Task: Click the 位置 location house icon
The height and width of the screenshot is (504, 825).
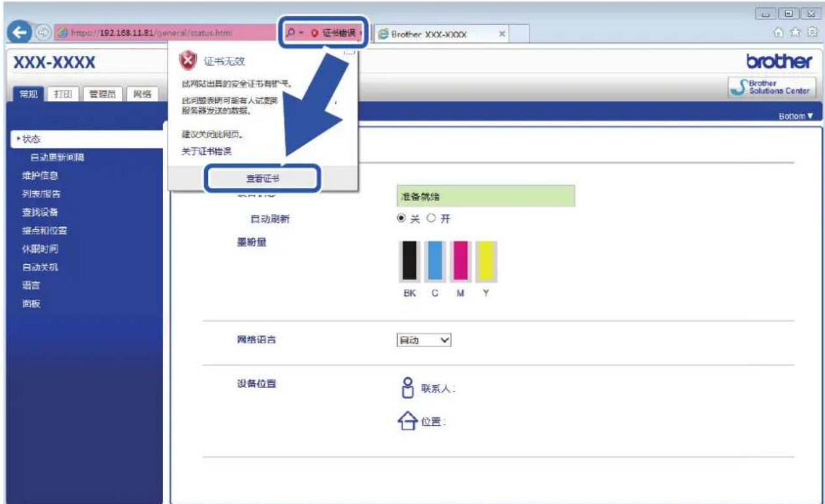Action: point(408,421)
